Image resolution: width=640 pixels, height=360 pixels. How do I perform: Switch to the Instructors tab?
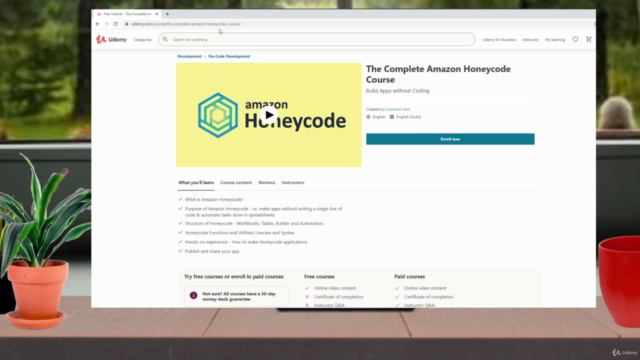coord(293,183)
